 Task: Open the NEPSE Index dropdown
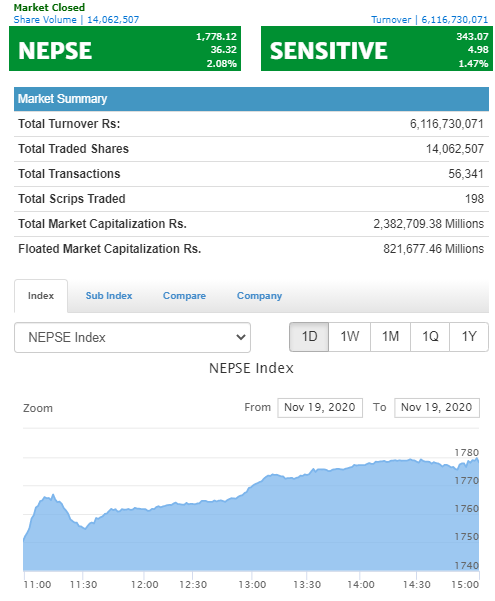[132, 337]
